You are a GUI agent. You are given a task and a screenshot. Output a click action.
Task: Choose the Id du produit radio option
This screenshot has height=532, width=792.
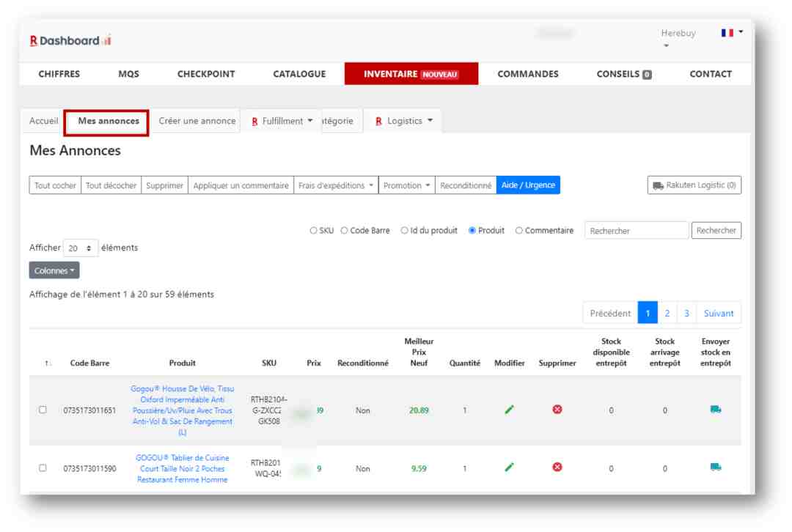(404, 231)
